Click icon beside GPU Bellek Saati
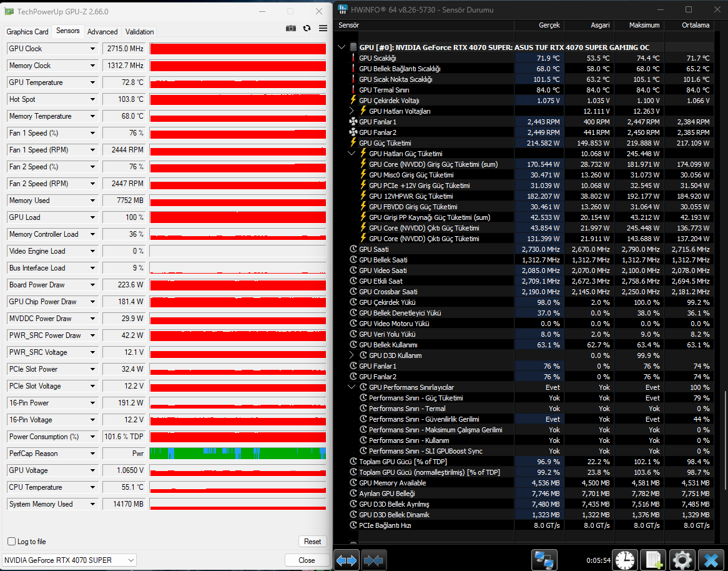The image size is (728, 571). tap(353, 260)
